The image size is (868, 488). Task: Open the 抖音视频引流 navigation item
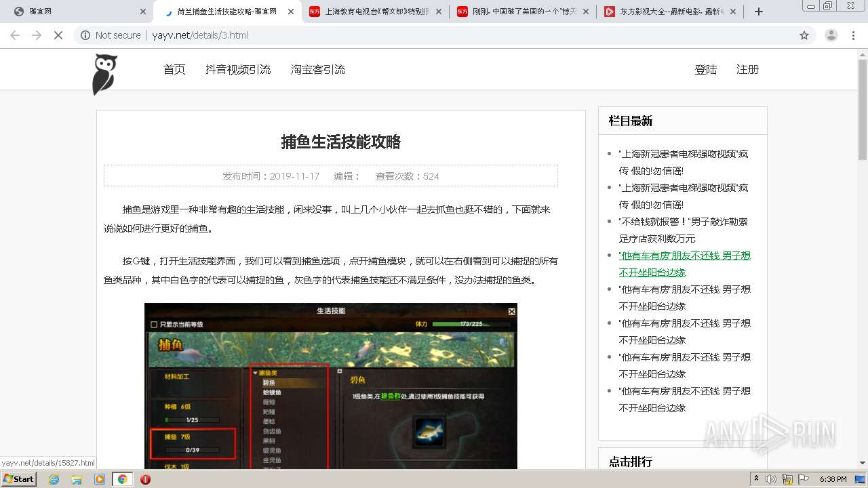[x=238, y=69]
